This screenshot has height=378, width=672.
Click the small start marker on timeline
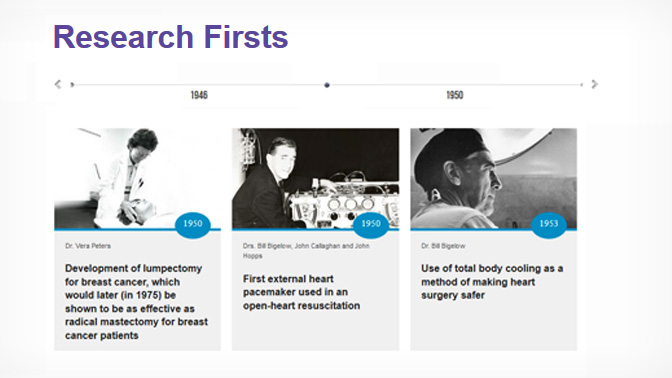pos(72,85)
